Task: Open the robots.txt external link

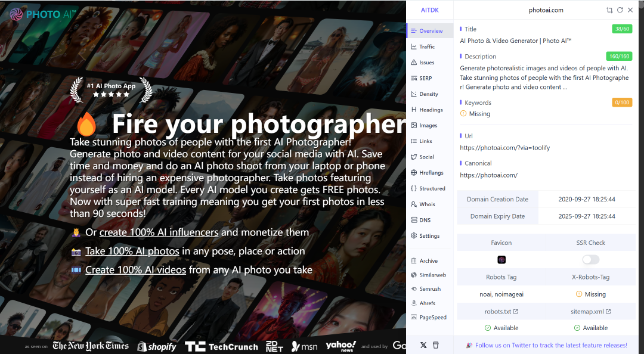Action: pyautogui.click(x=501, y=312)
